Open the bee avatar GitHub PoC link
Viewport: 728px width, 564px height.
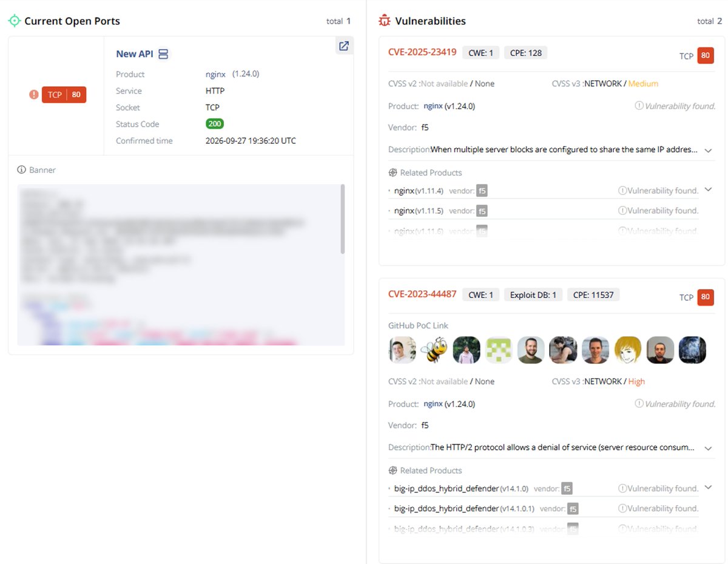[x=434, y=350]
